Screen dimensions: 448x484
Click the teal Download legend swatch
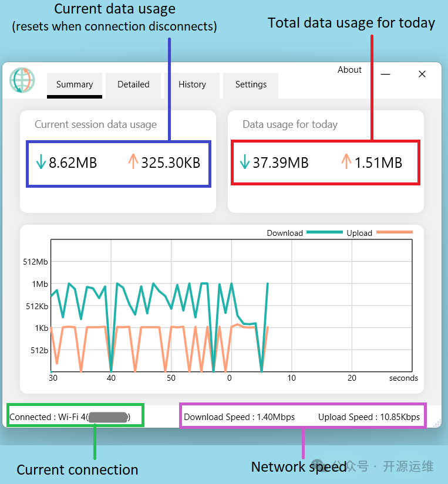tap(324, 233)
